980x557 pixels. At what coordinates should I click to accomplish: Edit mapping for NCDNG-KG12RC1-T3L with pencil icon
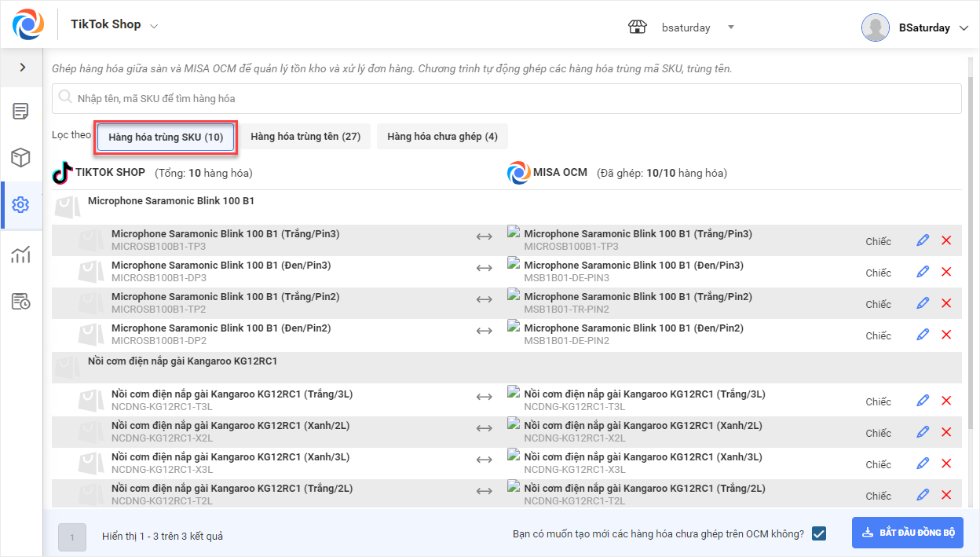(923, 401)
